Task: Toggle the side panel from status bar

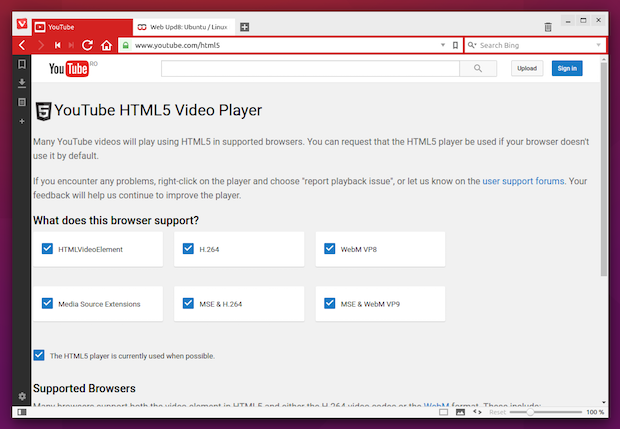Action: (22, 412)
